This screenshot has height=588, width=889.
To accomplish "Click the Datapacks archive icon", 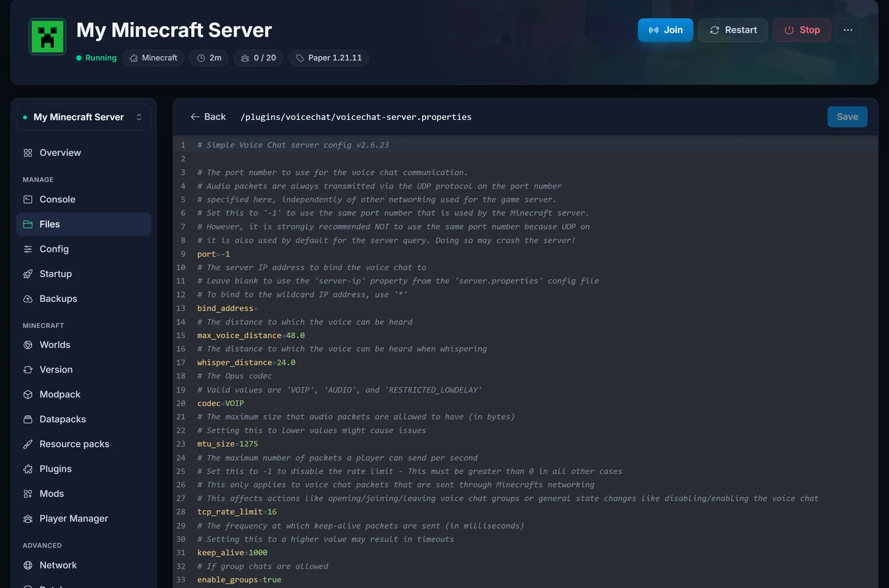I will click(x=28, y=419).
